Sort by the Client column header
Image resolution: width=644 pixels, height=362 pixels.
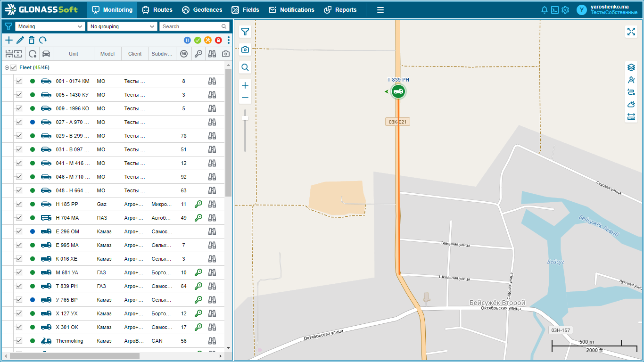pos(135,54)
